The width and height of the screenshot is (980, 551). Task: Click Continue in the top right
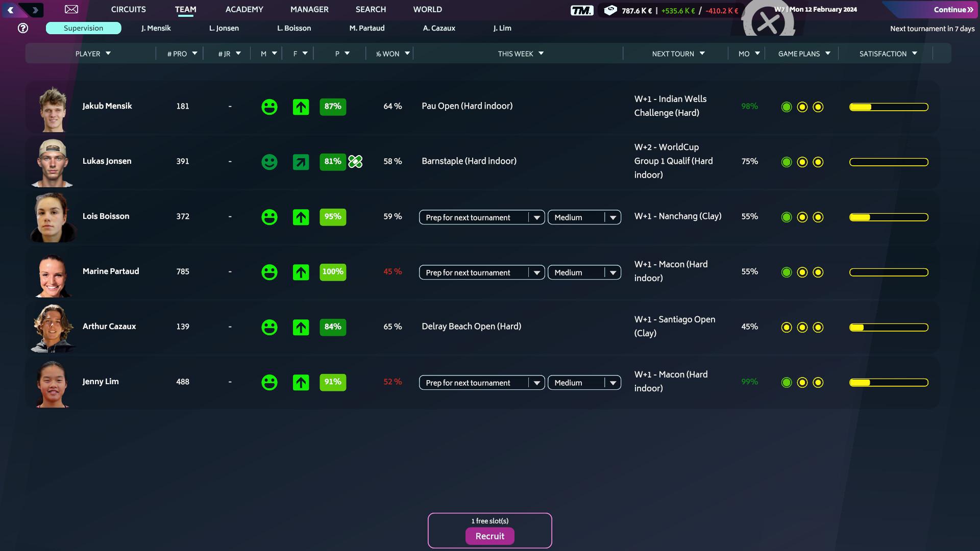pos(952,9)
